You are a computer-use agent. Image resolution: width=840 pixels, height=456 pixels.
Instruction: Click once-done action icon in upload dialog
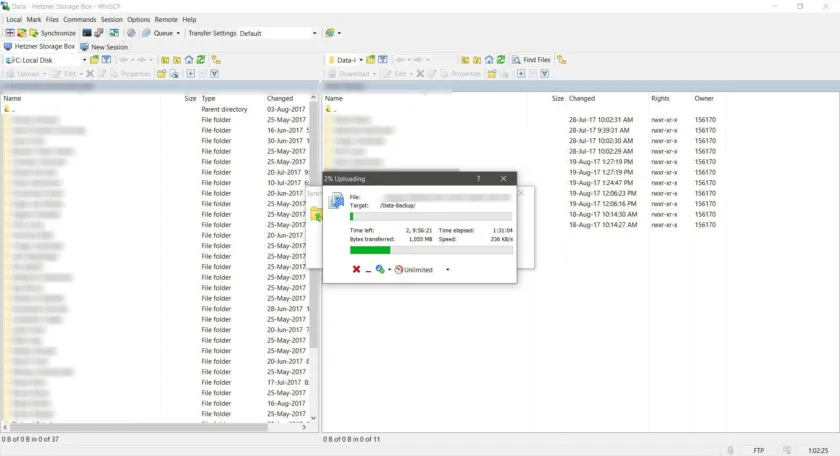pos(380,269)
